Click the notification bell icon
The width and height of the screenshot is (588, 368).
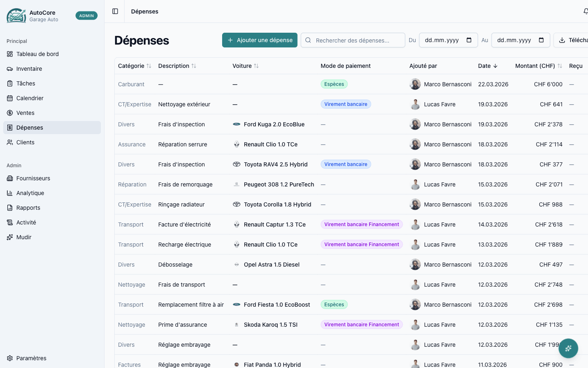click(x=586, y=11)
